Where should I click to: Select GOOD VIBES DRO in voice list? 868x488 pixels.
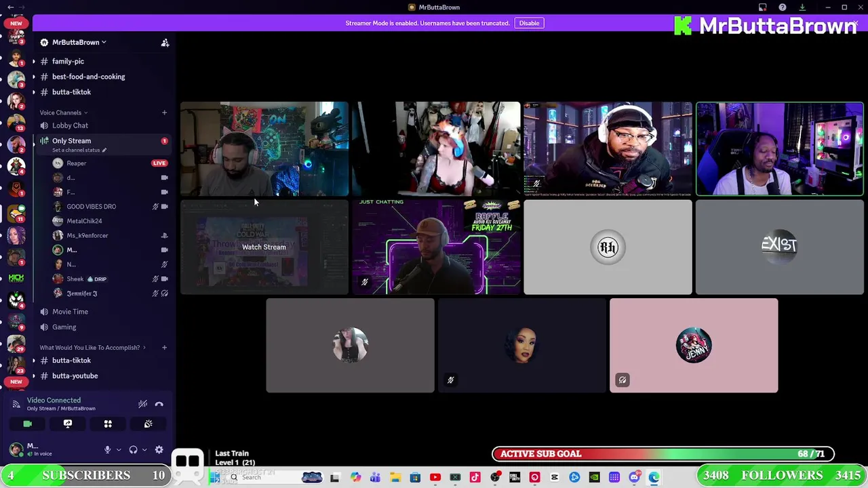tap(91, 207)
